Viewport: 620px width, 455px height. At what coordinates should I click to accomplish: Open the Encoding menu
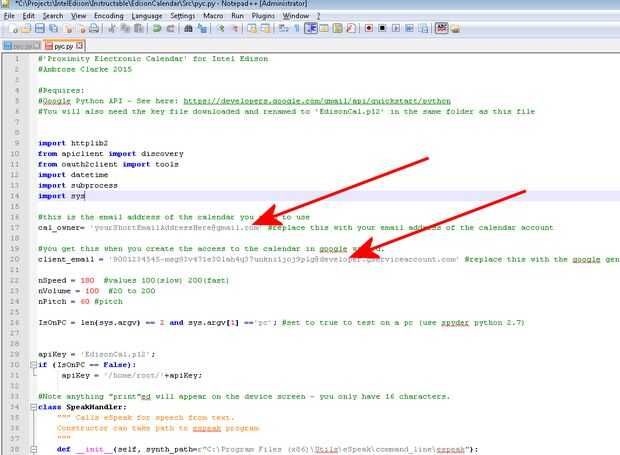109,16
